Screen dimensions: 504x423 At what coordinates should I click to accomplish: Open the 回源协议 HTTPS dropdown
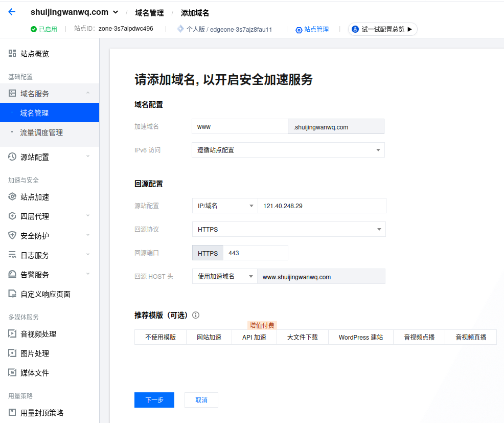[289, 229]
